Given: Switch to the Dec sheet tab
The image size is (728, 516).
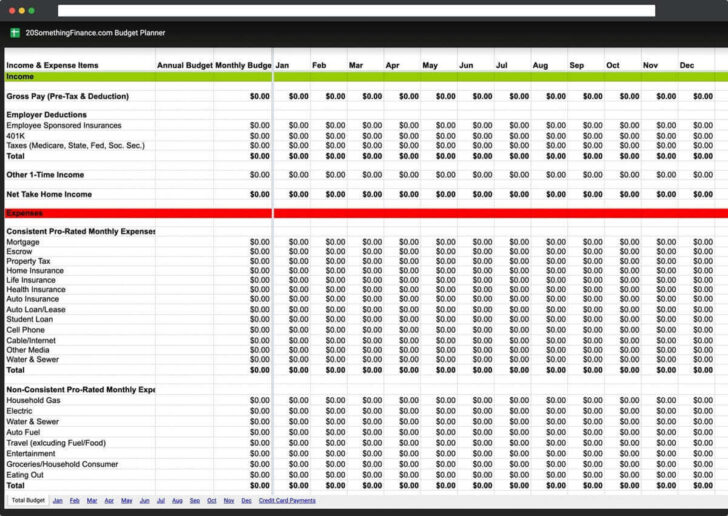Looking at the screenshot, I should [x=246, y=500].
